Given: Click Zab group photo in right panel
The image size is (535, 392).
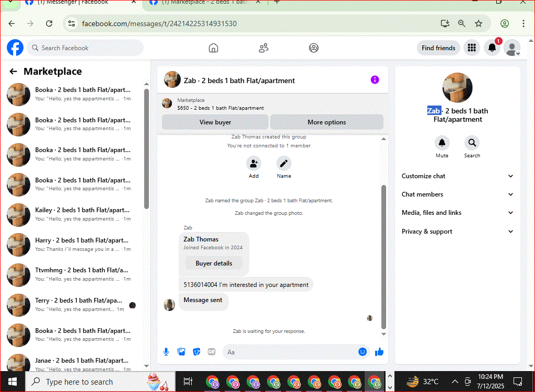Looking at the screenshot, I should point(458,87).
